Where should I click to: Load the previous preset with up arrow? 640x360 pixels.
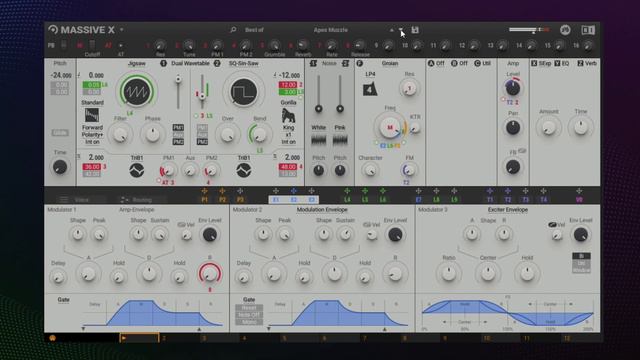(x=391, y=30)
